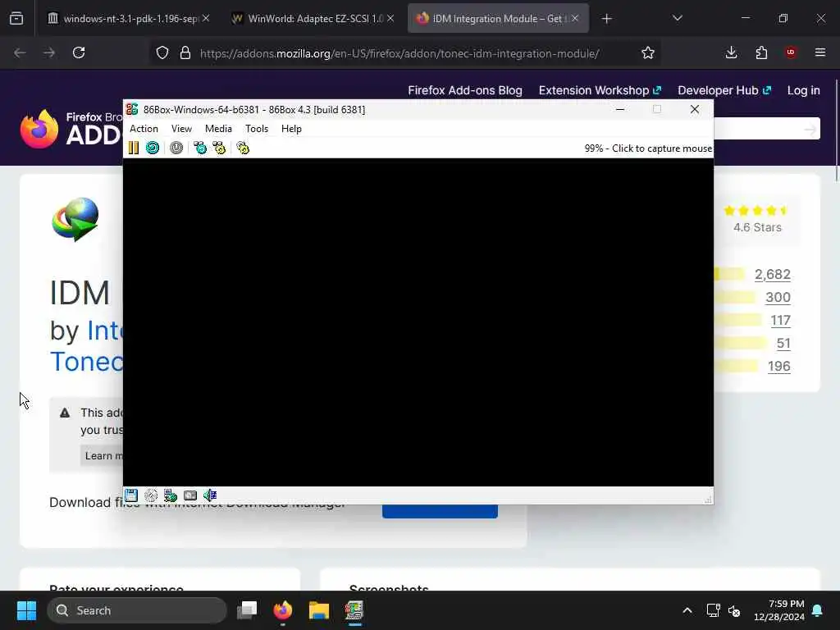This screenshot has width=840, height=630.
Task: Open the 300 four-star reviews link
Action: pos(778,297)
